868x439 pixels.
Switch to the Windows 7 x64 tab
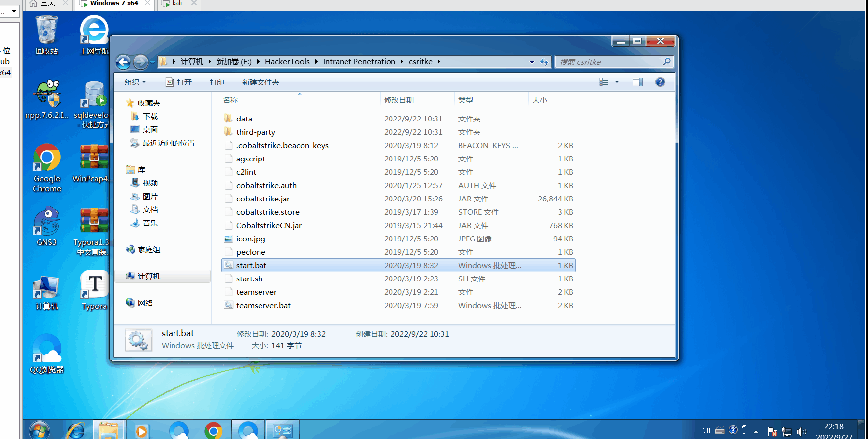114,4
